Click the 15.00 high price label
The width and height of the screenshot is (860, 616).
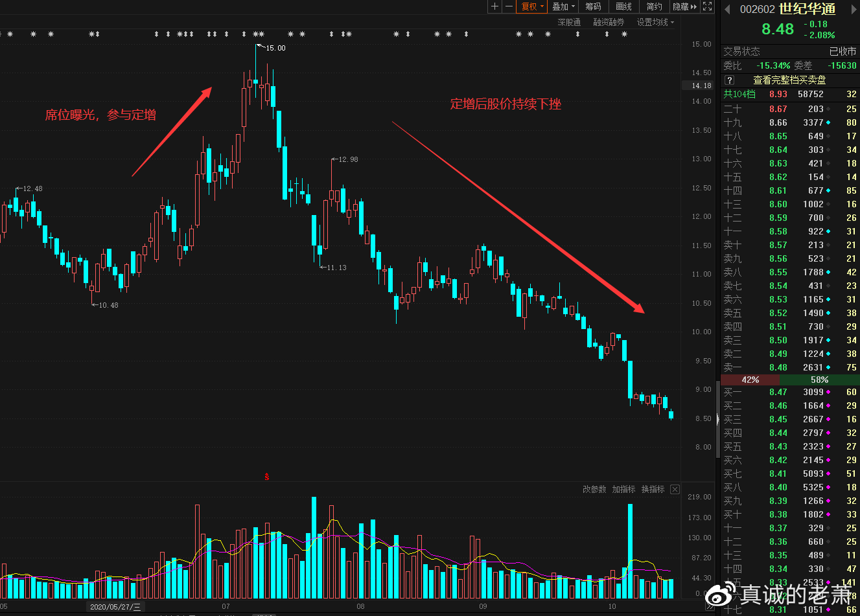coord(275,48)
